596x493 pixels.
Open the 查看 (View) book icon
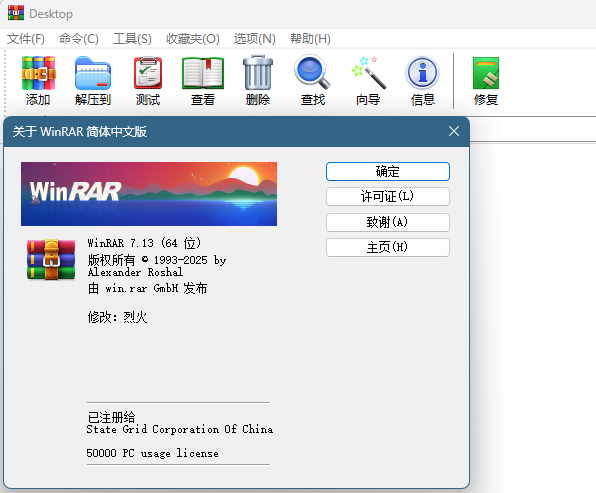[203, 73]
